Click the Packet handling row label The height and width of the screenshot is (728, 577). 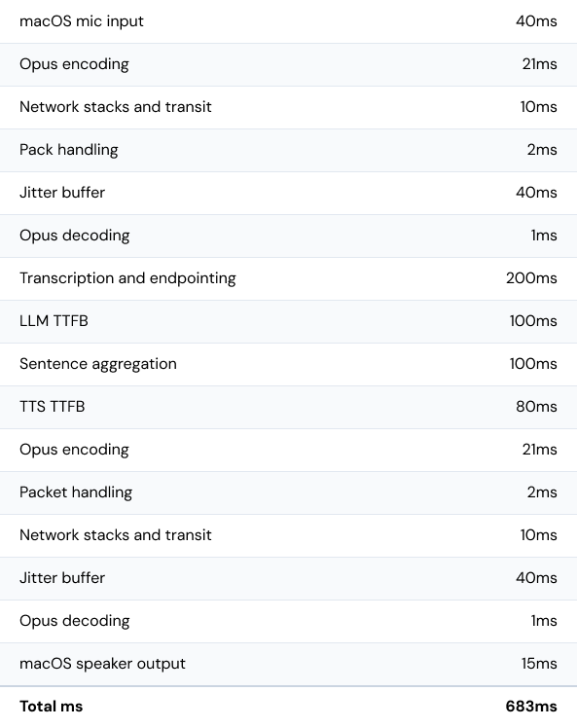[76, 492]
